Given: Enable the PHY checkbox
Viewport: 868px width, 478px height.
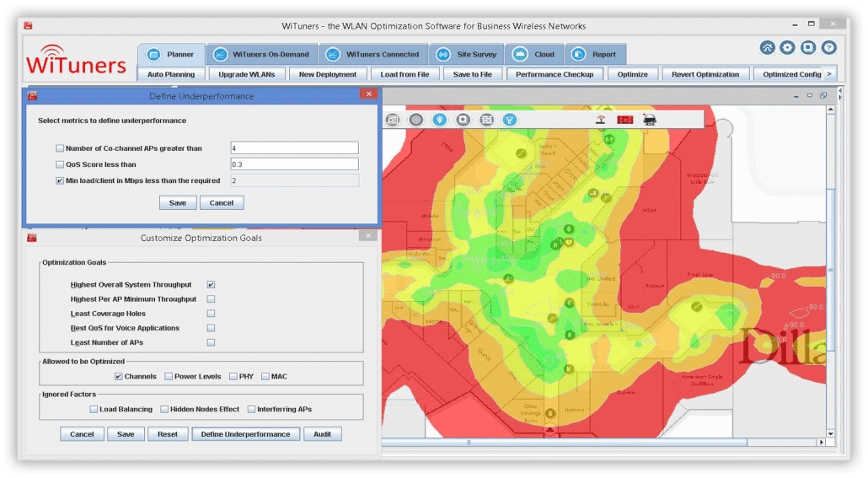Looking at the screenshot, I should 233,377.
